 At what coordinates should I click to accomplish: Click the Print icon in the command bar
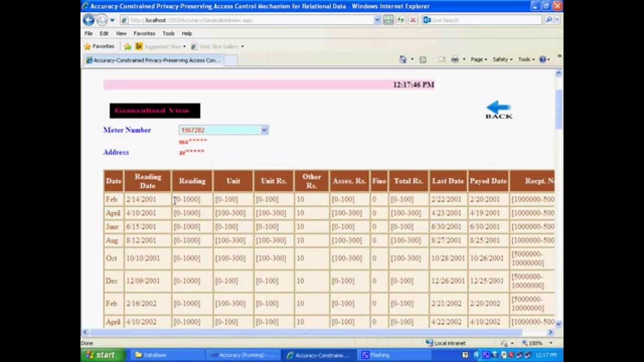tap(455, 59)
